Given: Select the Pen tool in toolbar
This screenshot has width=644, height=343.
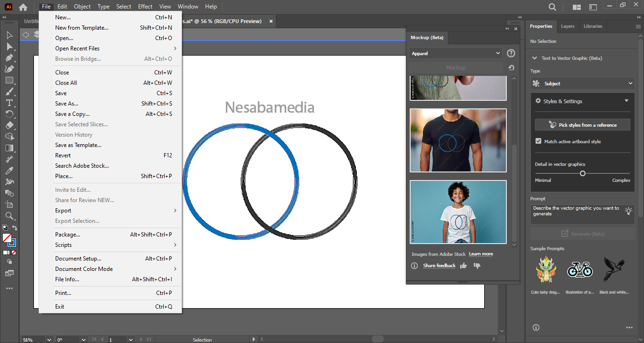Looking at the screenshot, I should point(9,57).
